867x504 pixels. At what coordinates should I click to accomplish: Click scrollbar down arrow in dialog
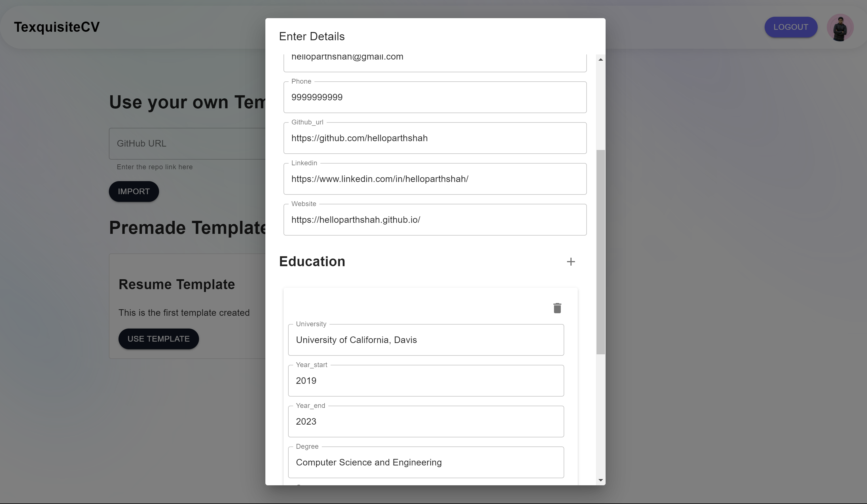(601, 480)
